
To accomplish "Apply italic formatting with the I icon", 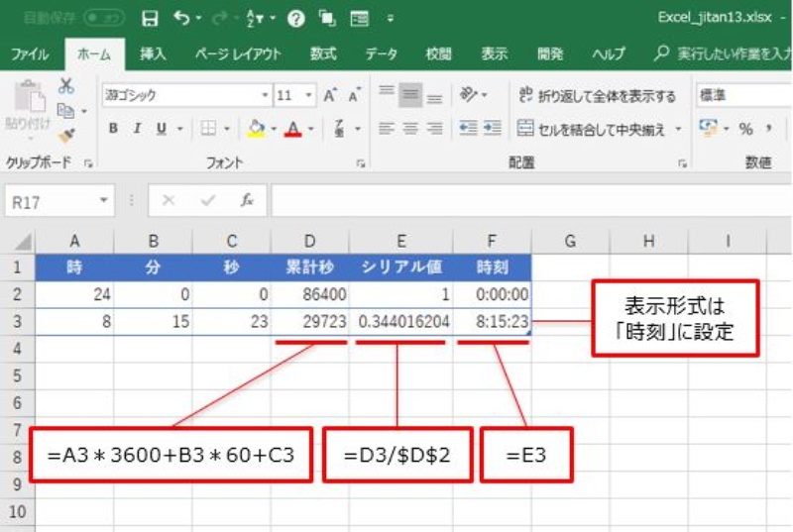I will 137,129.
